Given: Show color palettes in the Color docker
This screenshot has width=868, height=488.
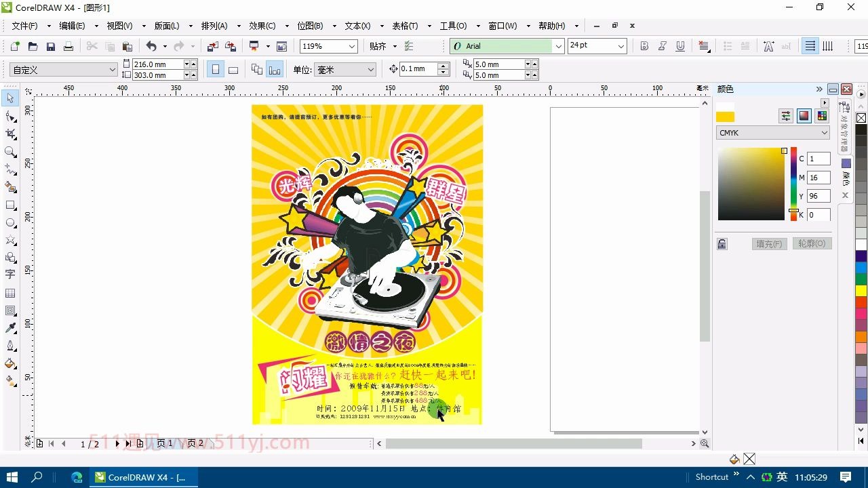Looking at the screenshot, I should pyautogui.click(x=822, y=116).
